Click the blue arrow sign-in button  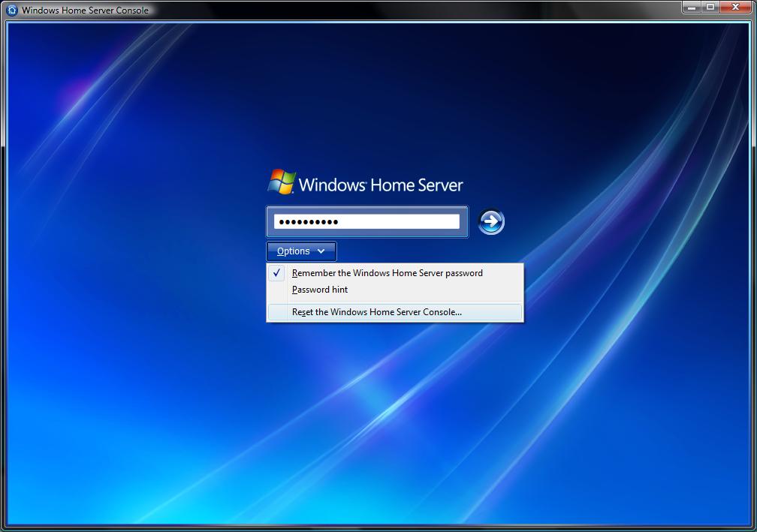[491, 221]
